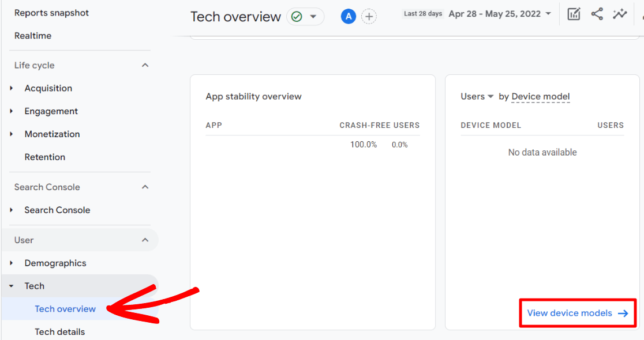This screenshot has height=340, width=644.
Task: Select Realtime in the navigation
Action: [33, 36]
